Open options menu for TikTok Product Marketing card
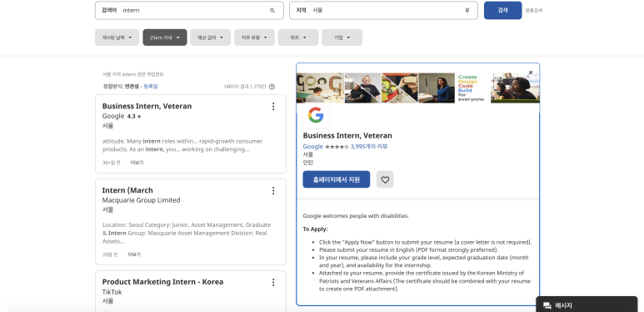Image resolution: width=644 pixels, height=312 pixels. 273,283
